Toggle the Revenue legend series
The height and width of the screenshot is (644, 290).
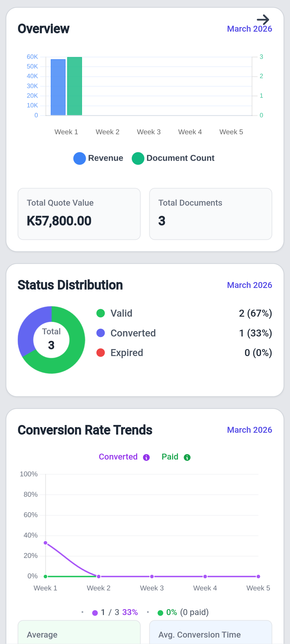click(98, 158)
